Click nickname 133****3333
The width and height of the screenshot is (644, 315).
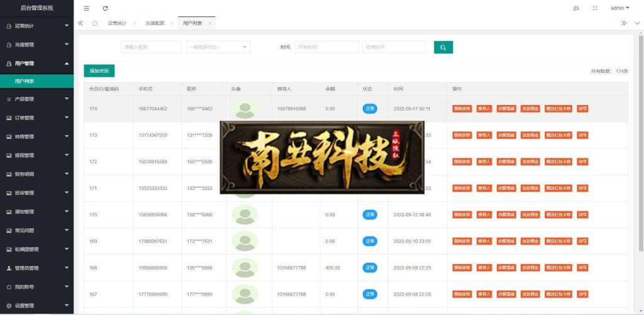(x=199, y=188)
